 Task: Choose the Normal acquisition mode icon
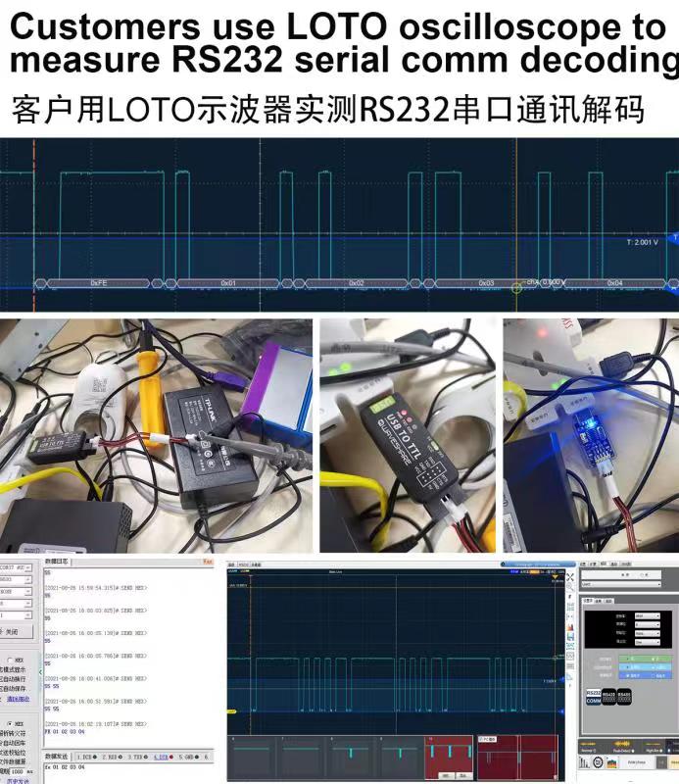[x=588, y=747]
